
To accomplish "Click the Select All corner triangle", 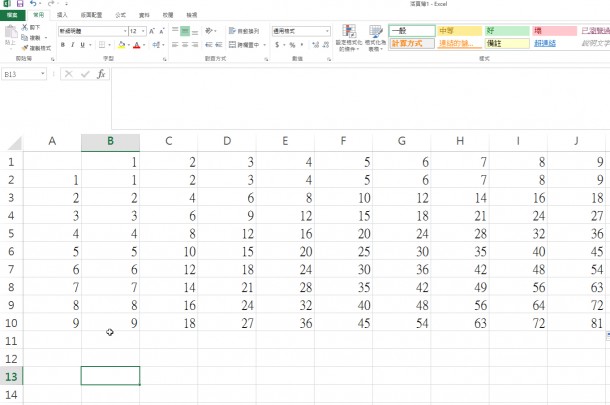I will pyautogui.click(x=15, y=143).
